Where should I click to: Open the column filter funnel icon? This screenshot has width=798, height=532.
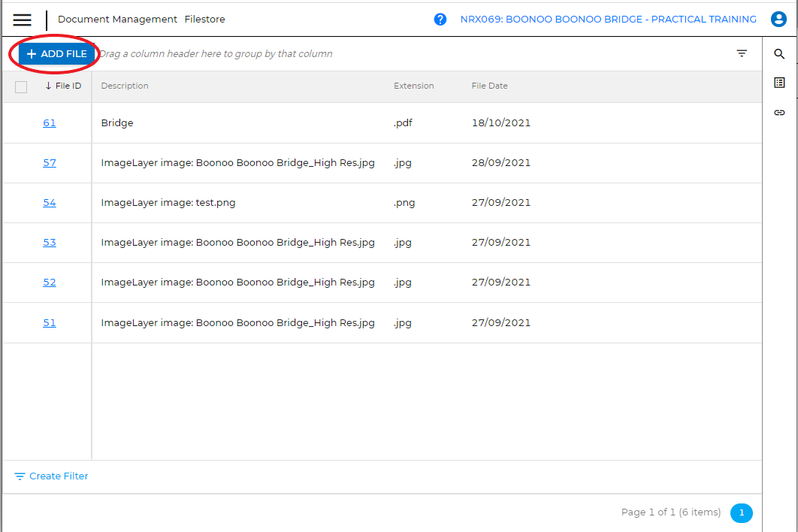coord(742,53)
